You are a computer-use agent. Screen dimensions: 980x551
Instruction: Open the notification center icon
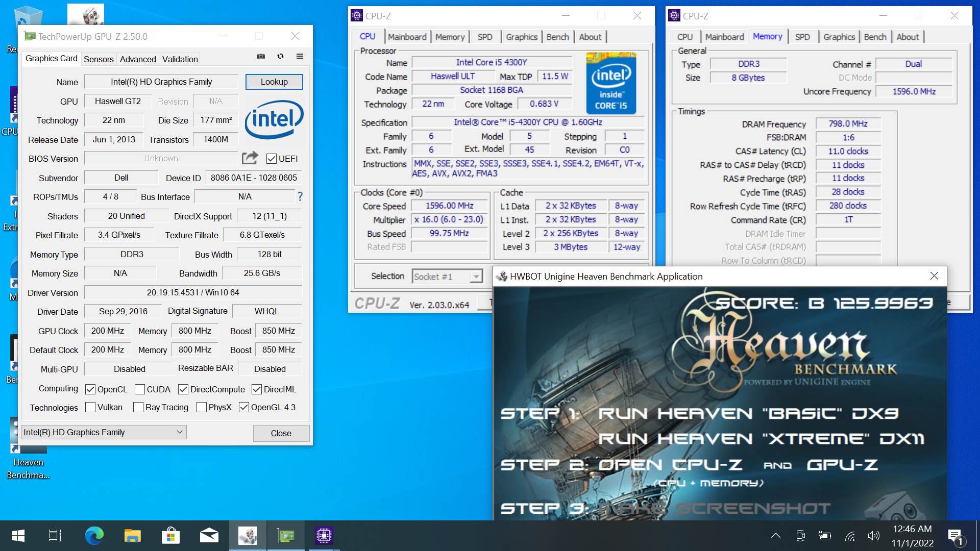click(955, 537)
